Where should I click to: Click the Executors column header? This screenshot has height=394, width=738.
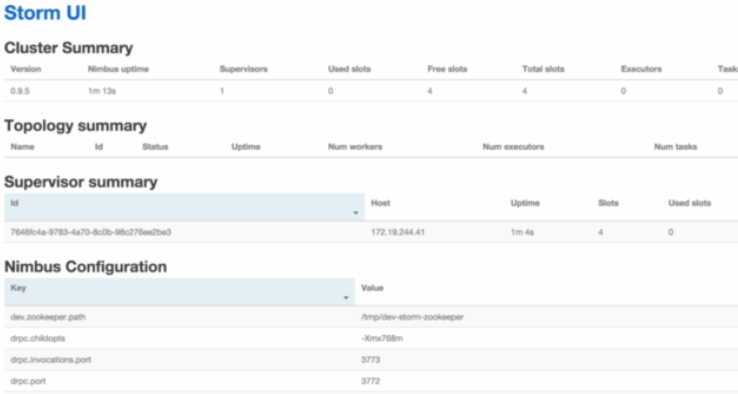641,69
